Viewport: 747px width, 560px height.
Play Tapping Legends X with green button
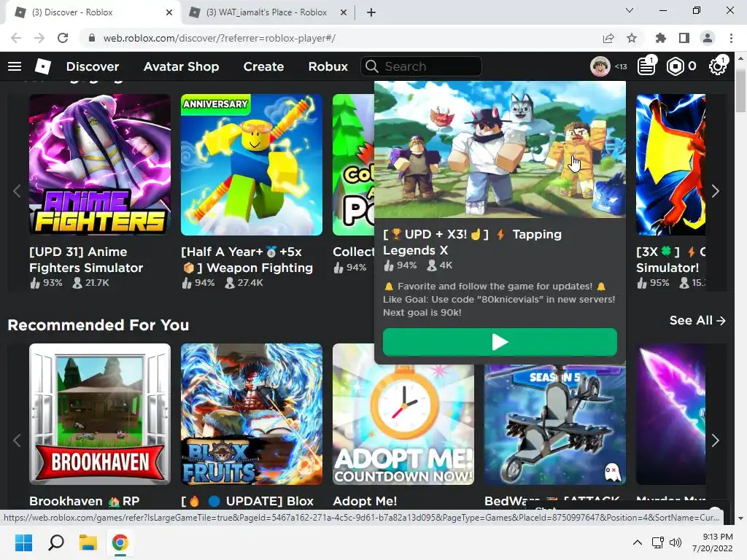pos(500,342)
